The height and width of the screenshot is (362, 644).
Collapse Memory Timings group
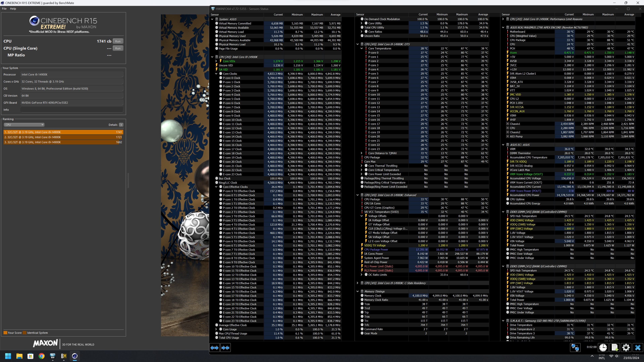pyautogui.click(x=358, y=291)
